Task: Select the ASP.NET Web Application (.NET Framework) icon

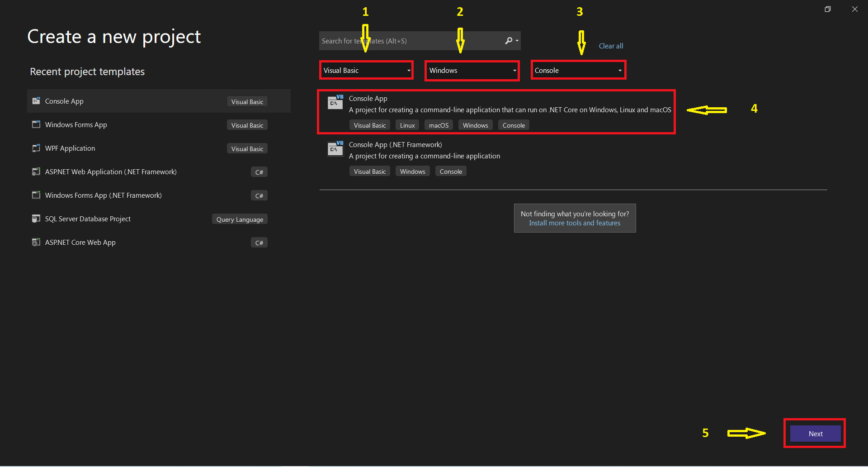Action: coord(36,172)
